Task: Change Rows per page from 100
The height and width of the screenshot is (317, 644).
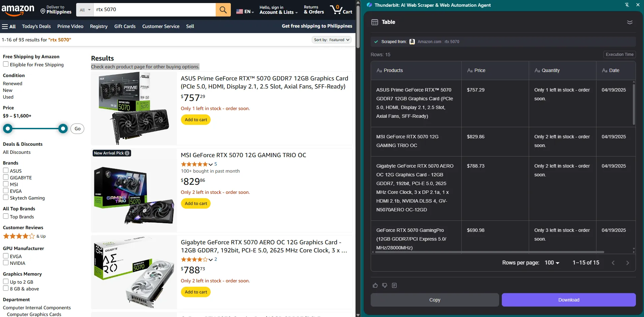Action: (552, 262)
